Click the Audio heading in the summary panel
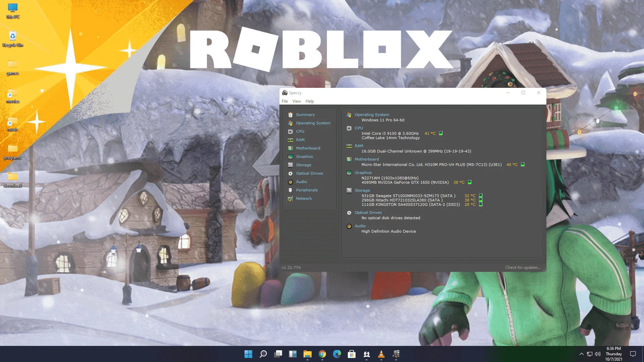644x362 pixels. pos(360,226)
